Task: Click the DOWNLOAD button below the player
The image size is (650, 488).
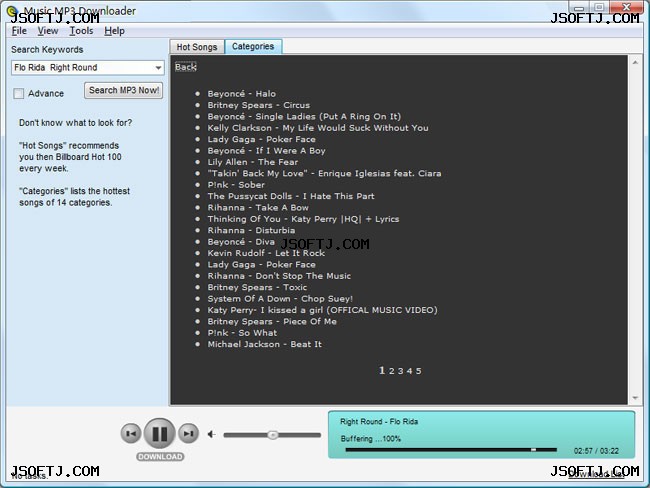Action: [160, 456]
